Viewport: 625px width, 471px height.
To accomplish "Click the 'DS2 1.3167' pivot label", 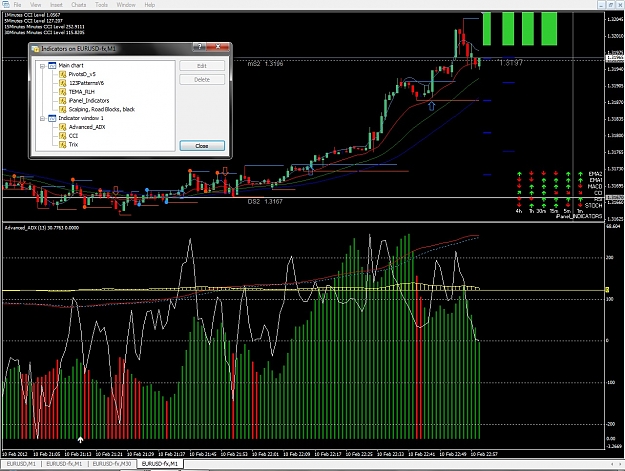I will click(x=265, y=202).
